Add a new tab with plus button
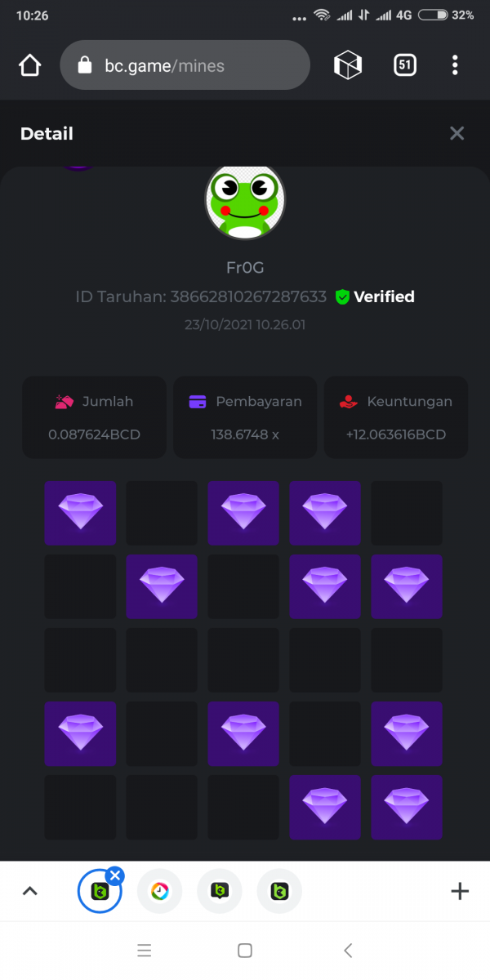 (460, 891)
